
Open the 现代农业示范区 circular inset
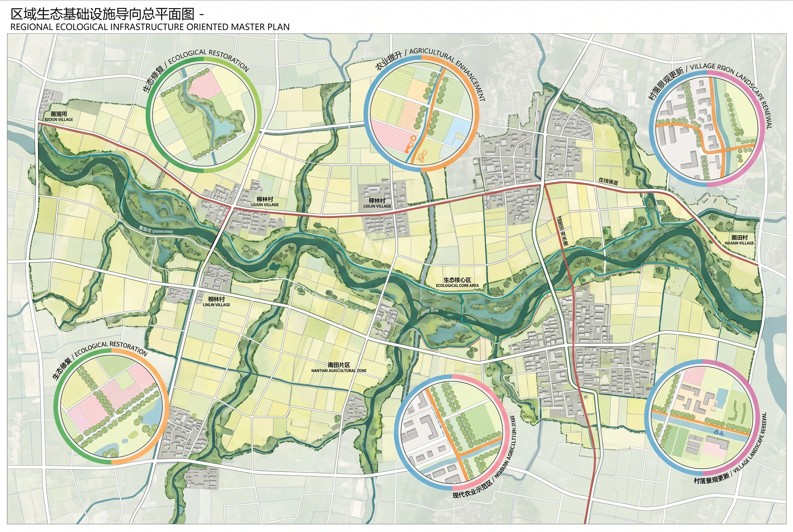(452, 432)
